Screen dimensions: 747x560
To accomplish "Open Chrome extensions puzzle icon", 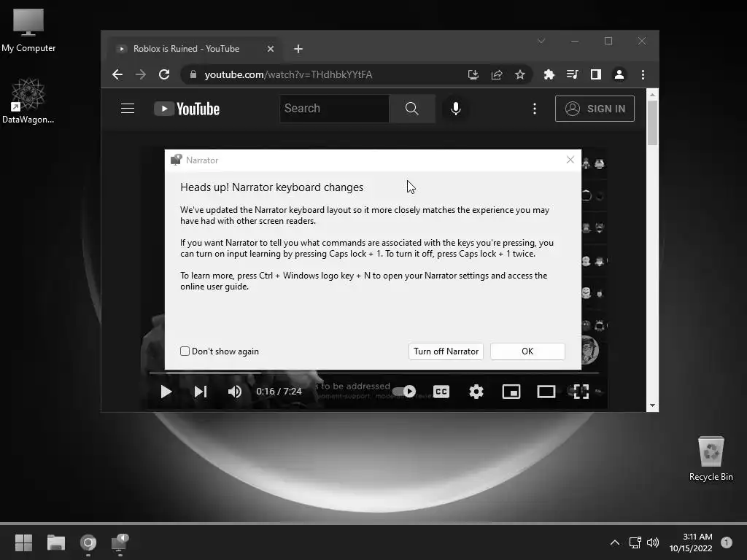I will coord(549,75).
